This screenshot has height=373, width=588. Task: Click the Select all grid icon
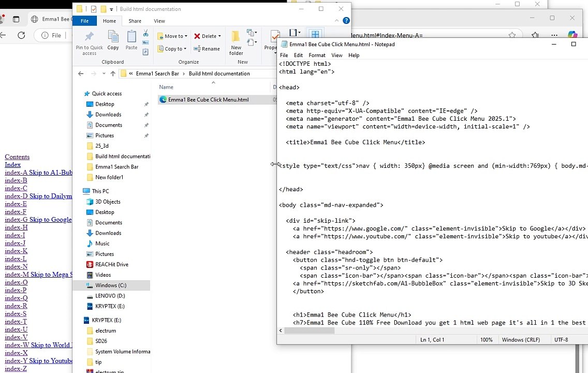click(315, 34)
